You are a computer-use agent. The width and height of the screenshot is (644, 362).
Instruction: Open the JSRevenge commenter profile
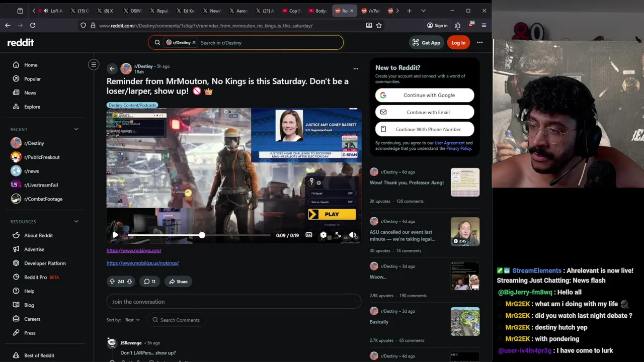pyautogui.click(x=131, y=343)
